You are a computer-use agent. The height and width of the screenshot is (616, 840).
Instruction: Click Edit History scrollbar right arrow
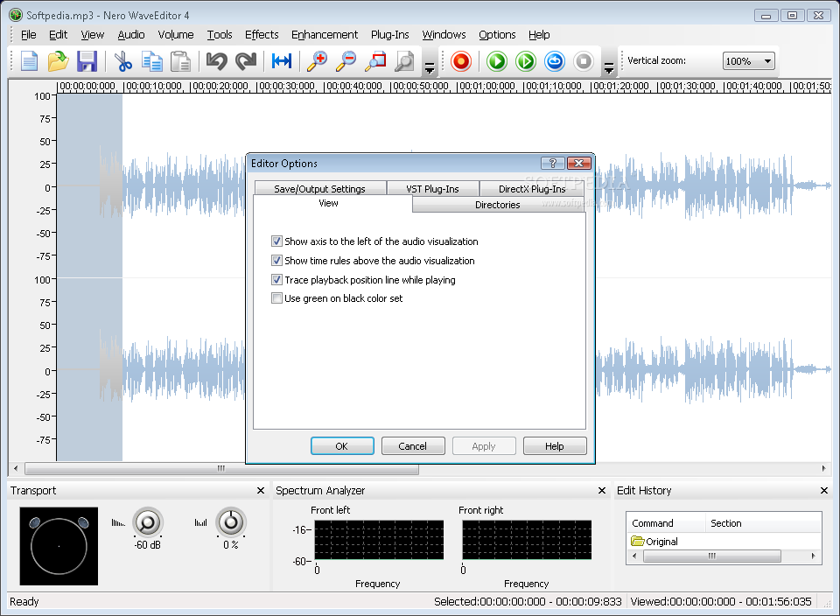pyautogui.click(x=813, y=556)
